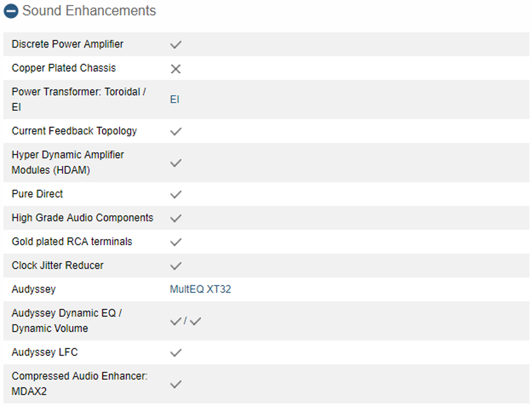Click the Sound Enhancements heading text
Viewport: 532px width, 406px height.
point(89,11)
